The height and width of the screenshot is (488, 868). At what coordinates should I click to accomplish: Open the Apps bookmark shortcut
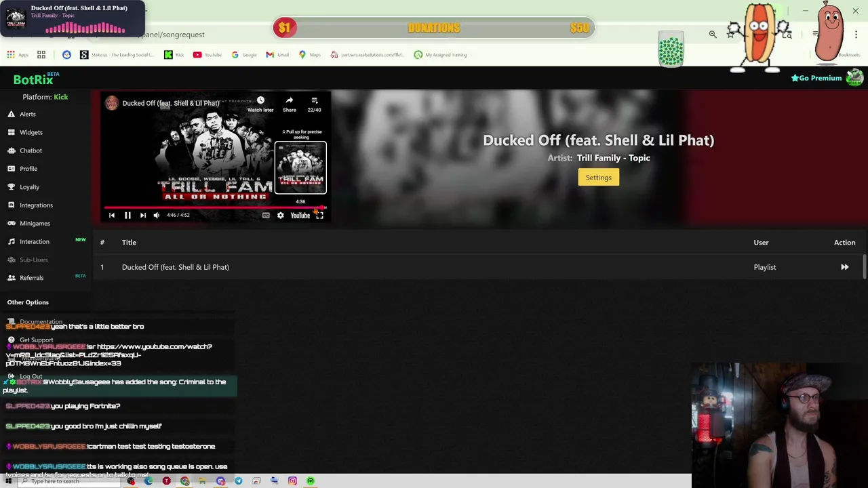[18, 55]
